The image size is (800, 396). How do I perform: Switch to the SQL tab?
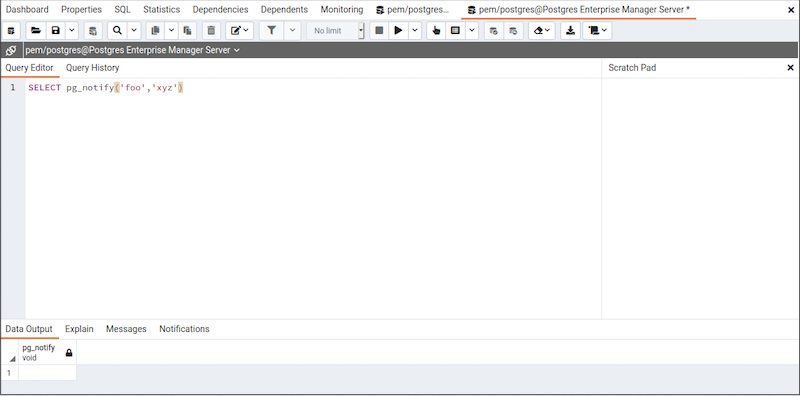tap(122, 9)
